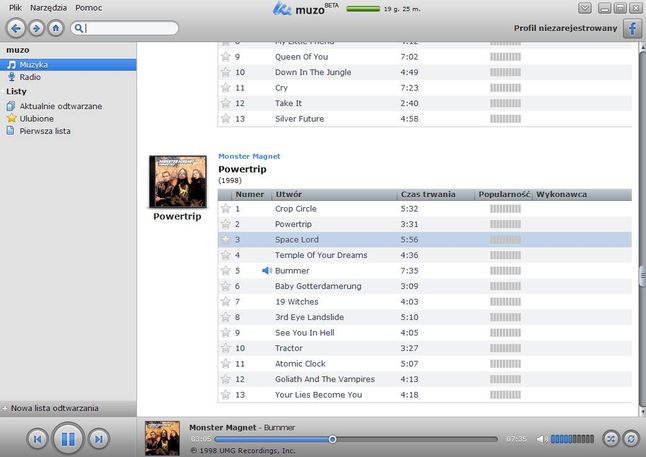Star Your Lies Become You track

tap(225, 395)
